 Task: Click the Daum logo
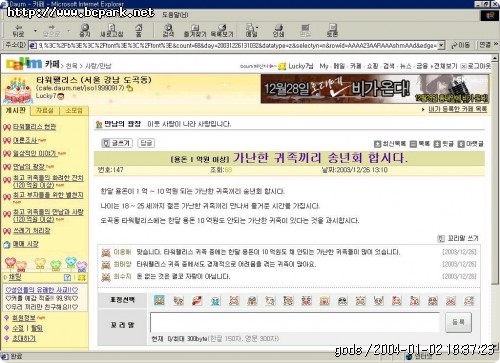24,63
